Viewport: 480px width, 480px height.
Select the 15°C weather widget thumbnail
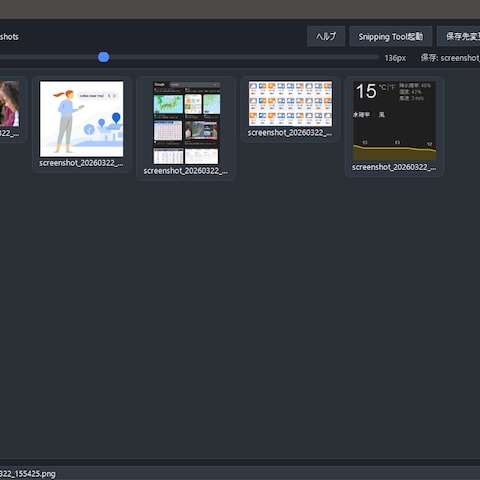click(x=395, y=121)
